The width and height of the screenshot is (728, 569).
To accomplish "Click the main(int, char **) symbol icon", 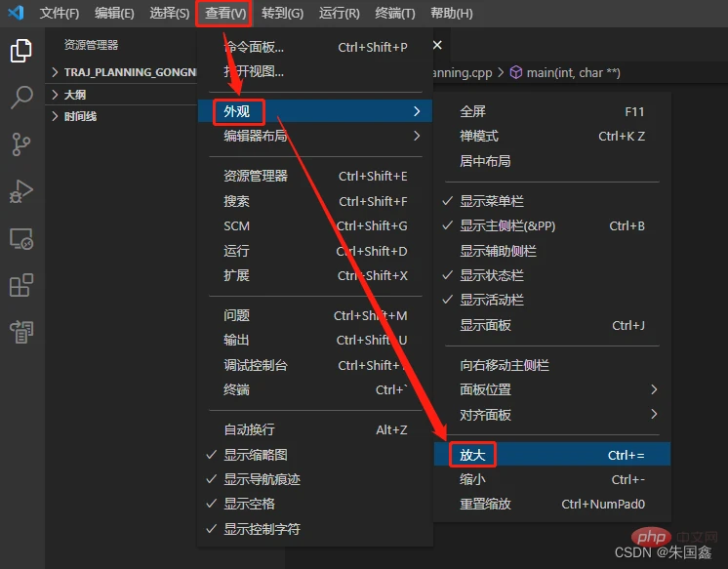I will (x=516, y=72).
